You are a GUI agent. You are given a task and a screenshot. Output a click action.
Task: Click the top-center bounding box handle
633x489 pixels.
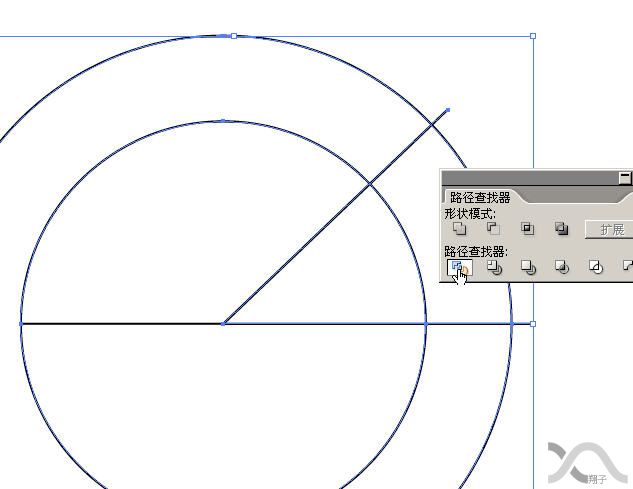click(234, 36)
